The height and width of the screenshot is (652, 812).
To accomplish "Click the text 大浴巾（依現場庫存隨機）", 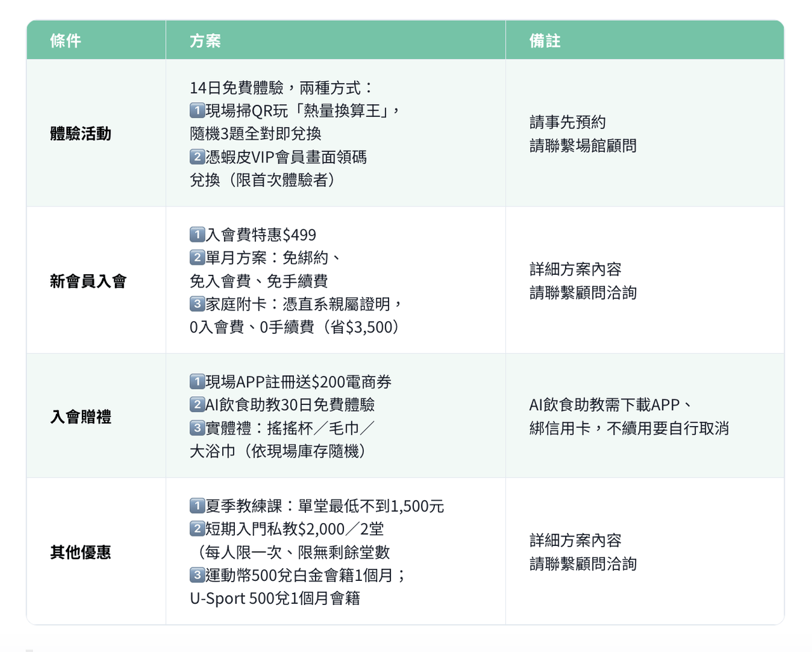I will pyautogui.click(x=278, y=451).
